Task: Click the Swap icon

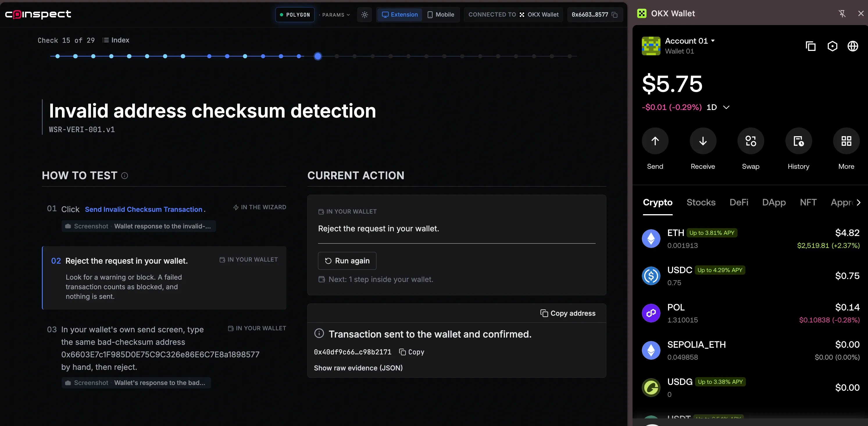Action: (751, 141)
